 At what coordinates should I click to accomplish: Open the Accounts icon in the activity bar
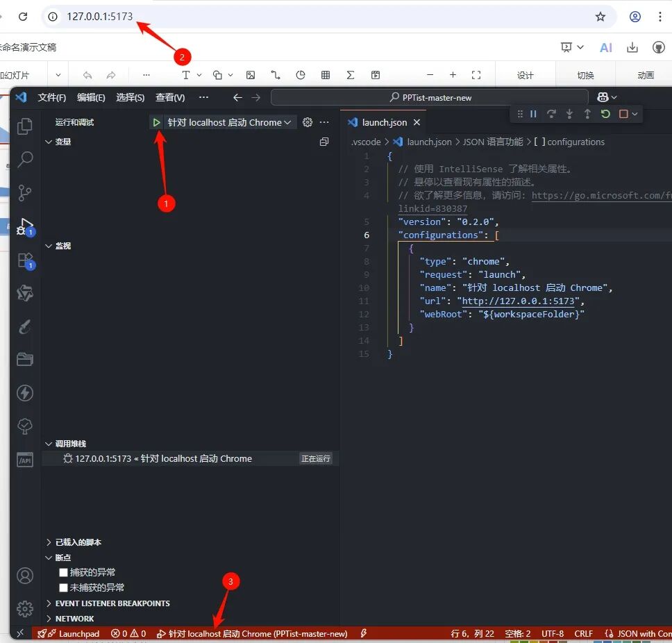(25, 575)
